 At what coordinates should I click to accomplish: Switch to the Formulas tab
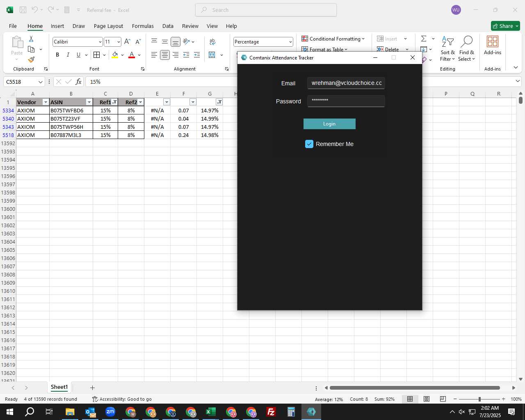[x=143, y=26]
